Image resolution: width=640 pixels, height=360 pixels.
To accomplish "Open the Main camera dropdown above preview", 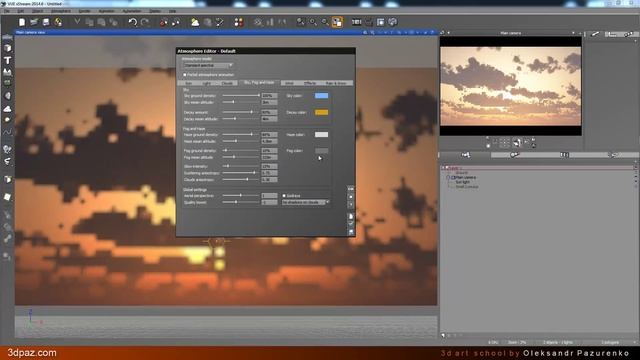I will pyautogui.click(x=573, y=33).
